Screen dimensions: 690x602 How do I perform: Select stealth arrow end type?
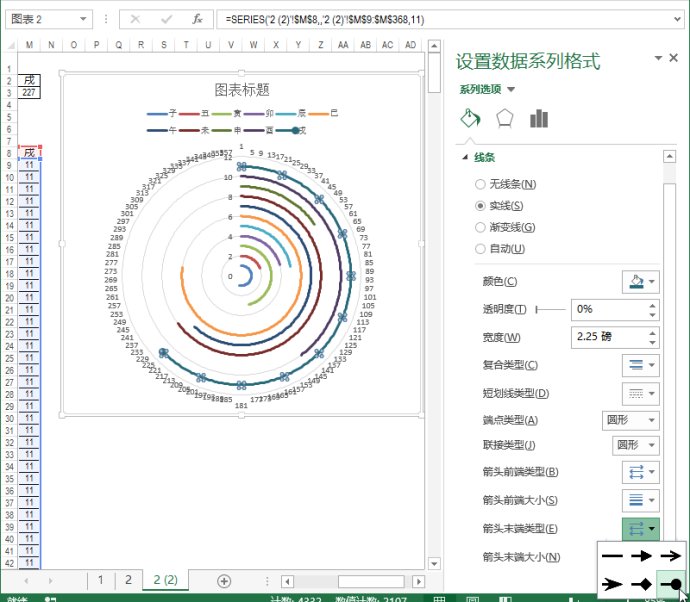(x=612, y=584)
